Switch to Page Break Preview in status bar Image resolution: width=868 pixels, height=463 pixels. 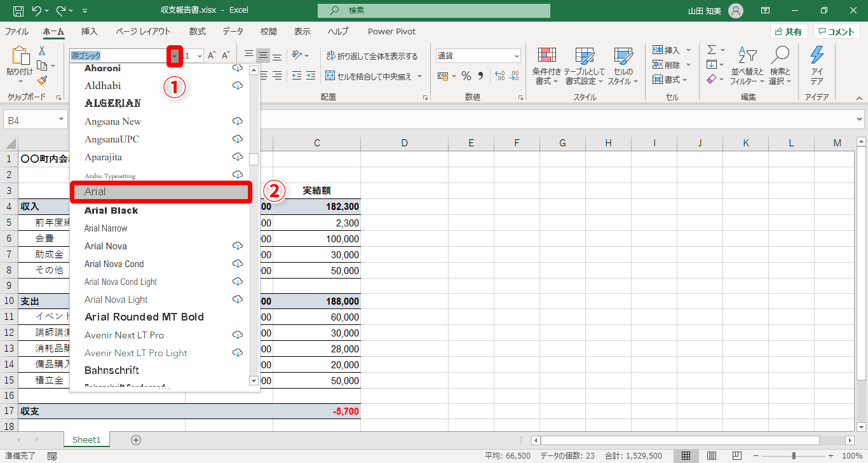click(736, 456)
